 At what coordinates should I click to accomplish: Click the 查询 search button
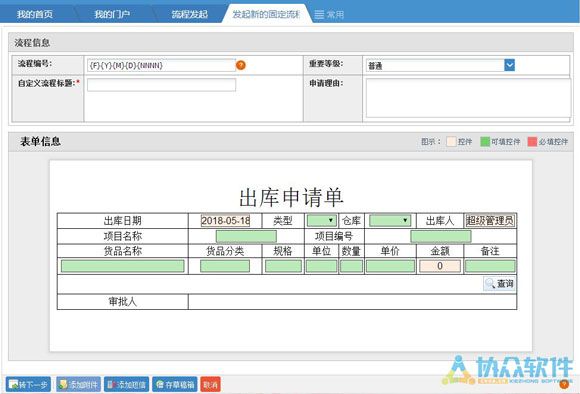499,284
